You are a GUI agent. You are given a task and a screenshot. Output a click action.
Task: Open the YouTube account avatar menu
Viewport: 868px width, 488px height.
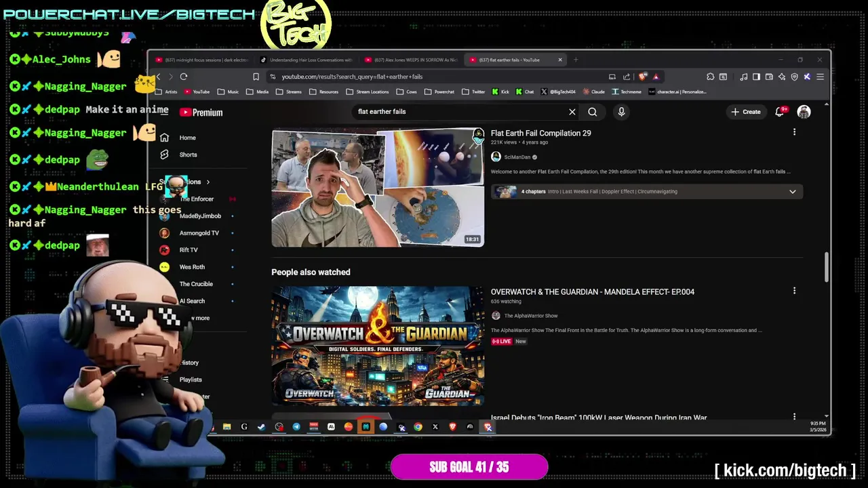pyautogui.click(x=804, y=112)
